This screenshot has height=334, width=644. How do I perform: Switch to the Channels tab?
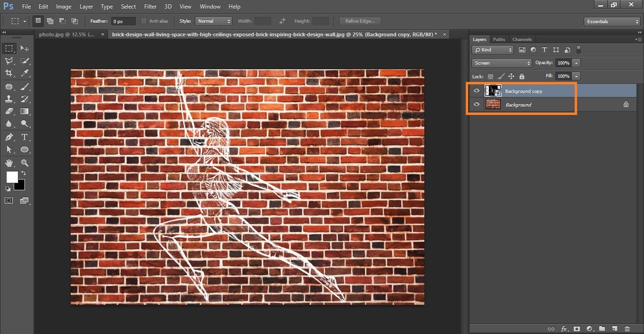click(x=522, y=40)
